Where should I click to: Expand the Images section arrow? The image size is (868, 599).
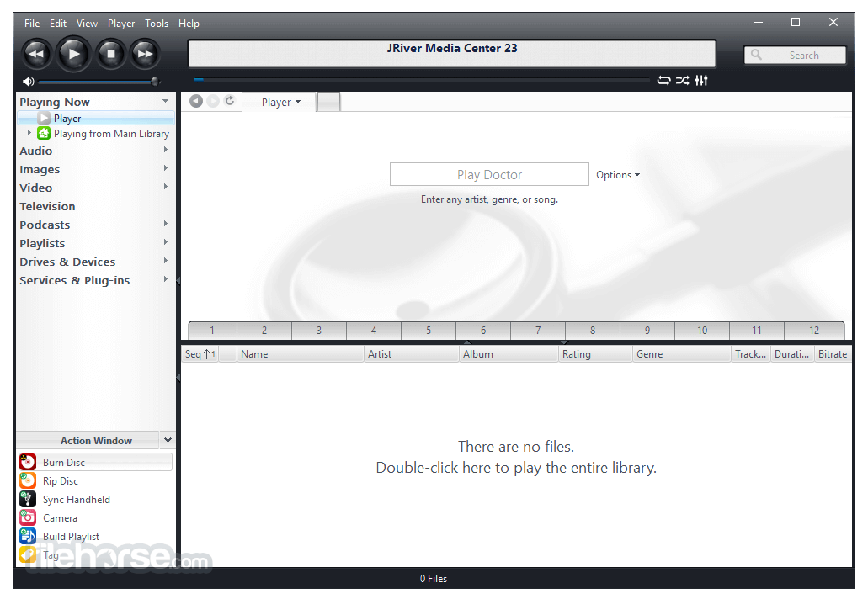pos(165,168)
